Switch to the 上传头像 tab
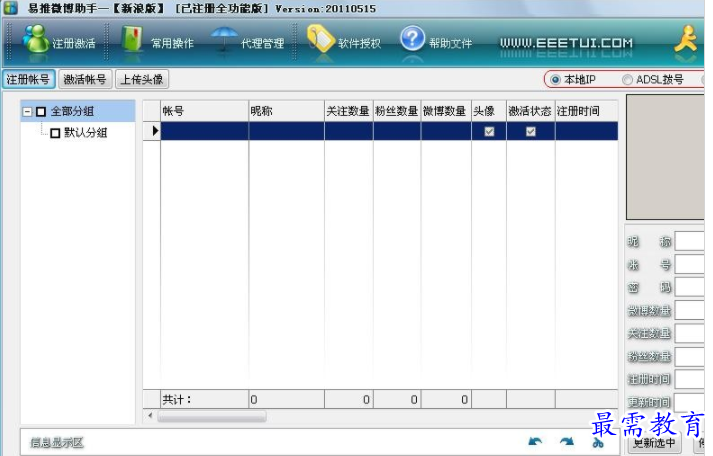The width and height of the screenshot is (713, 456). pyautogui.click(x=142, y=79)
